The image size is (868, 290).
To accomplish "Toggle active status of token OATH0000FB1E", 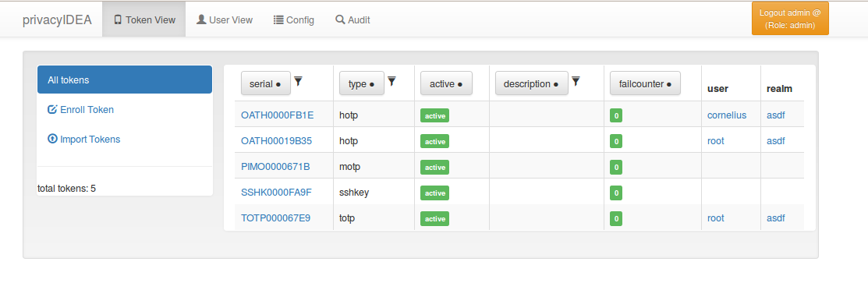I will [x=434, y=115].
